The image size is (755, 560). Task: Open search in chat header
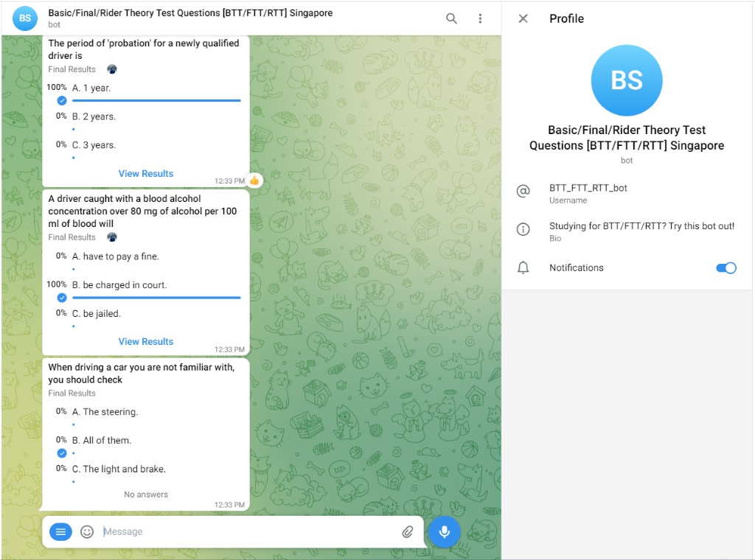[x=451, y=18]
